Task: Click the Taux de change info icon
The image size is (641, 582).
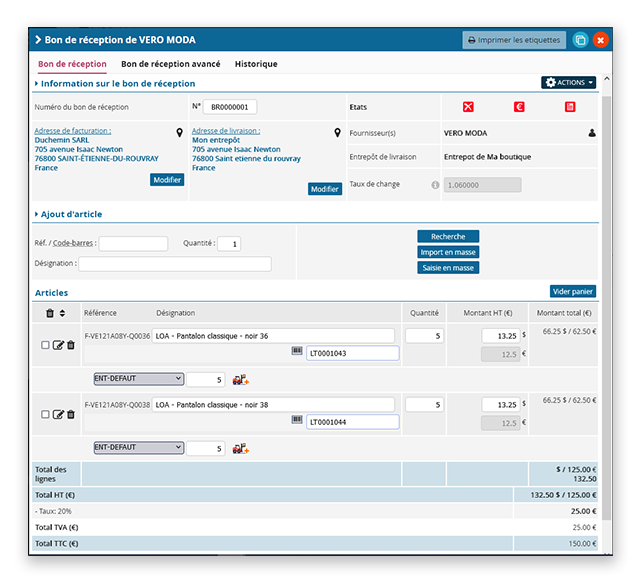Action: click(x=435, y=185)
